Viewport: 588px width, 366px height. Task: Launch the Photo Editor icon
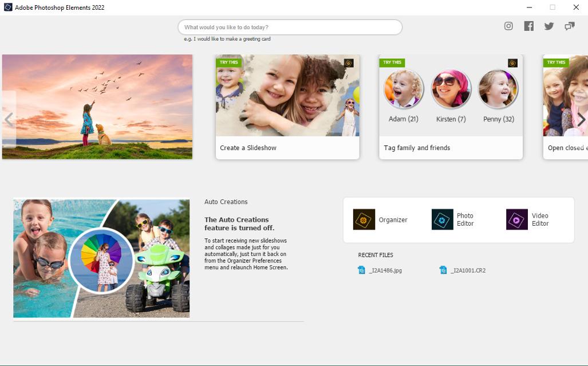(x=443, y=219)
